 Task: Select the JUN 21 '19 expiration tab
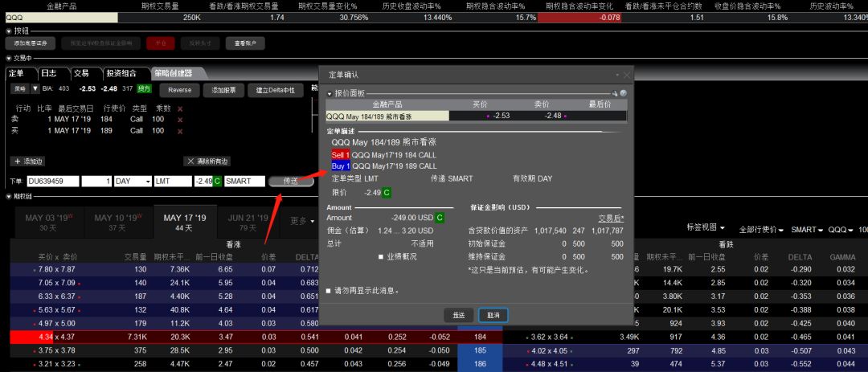(248, 223)
